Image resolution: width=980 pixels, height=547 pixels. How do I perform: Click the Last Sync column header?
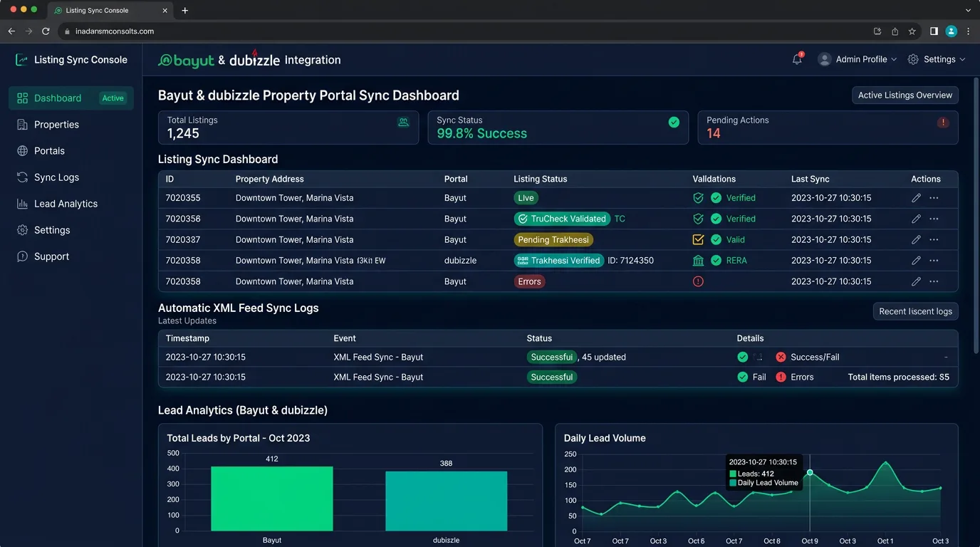tap(810, 179)
